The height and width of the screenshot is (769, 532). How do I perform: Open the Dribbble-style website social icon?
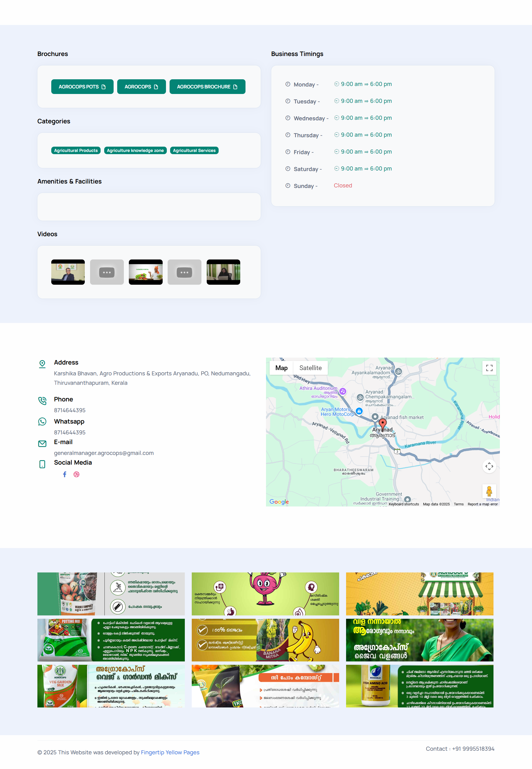click(x=76, y=474)
